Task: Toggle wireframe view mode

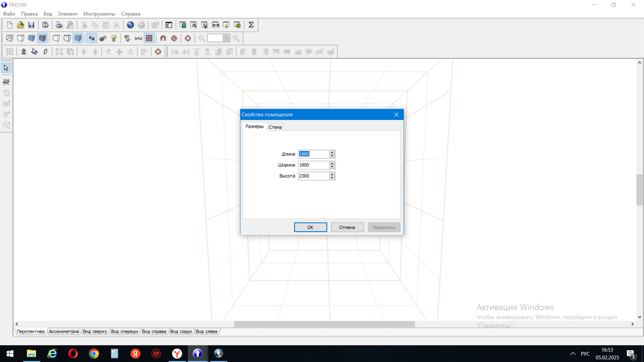Action: coord(10,38)
